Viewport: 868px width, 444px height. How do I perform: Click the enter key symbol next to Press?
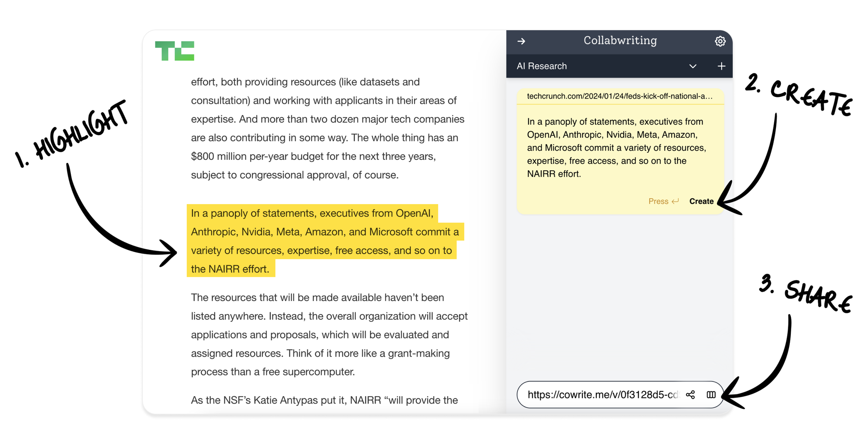point(675,201)
